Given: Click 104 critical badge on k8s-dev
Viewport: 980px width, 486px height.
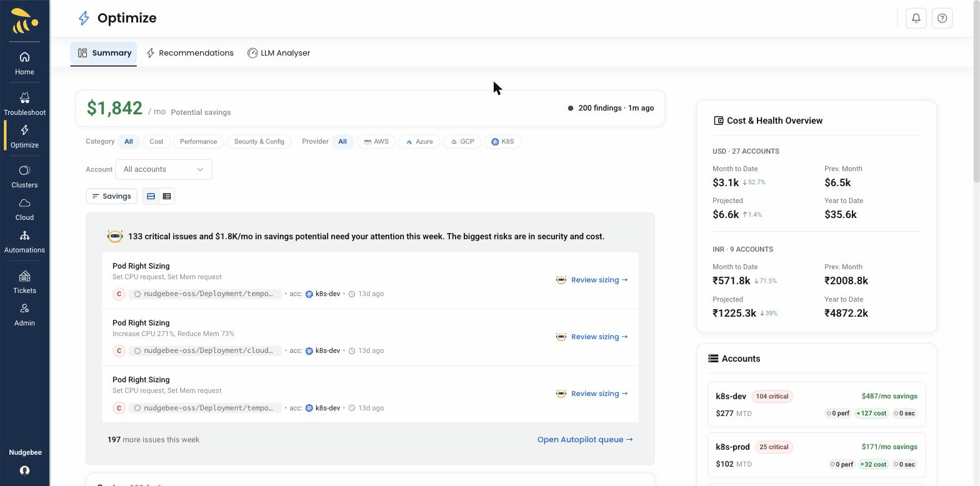Looking at the screenshot, I should point(772,397).
